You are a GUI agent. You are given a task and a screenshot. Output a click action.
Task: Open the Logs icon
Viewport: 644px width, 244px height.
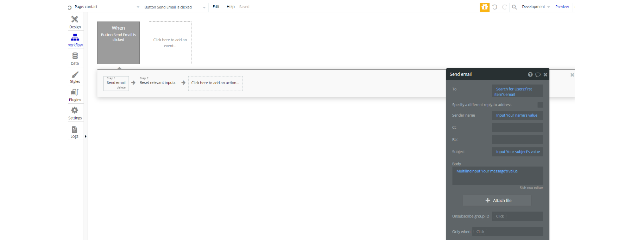[x=75, y=130]
